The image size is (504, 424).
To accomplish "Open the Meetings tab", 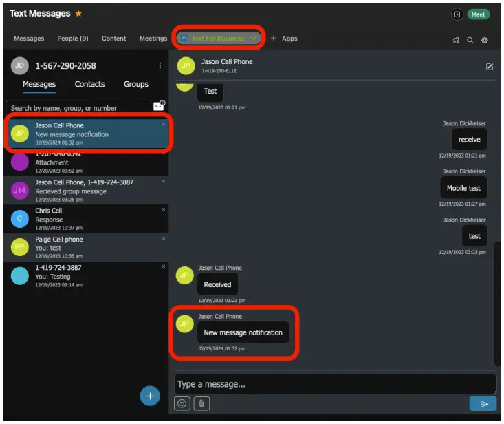I will click(153, 39).
